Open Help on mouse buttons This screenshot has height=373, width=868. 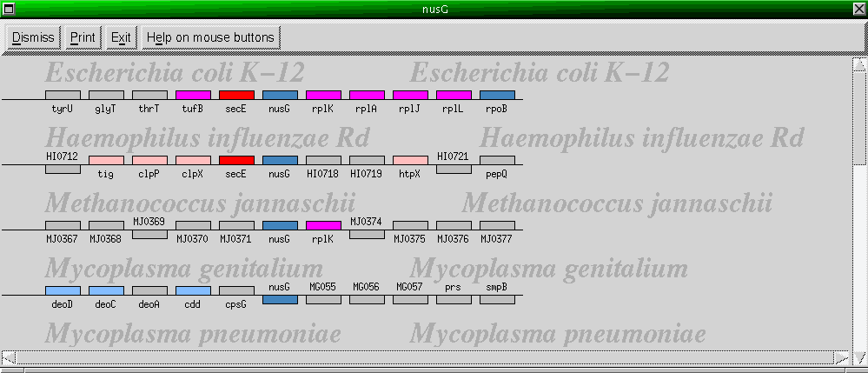point(210,37)
